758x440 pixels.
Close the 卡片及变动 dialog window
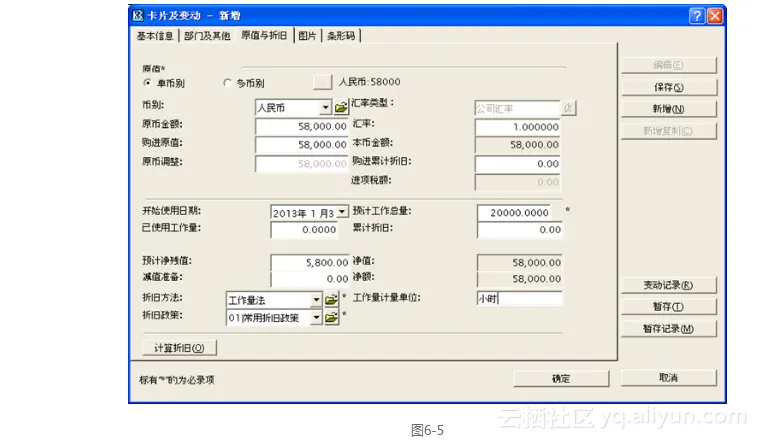coord(714,16)
